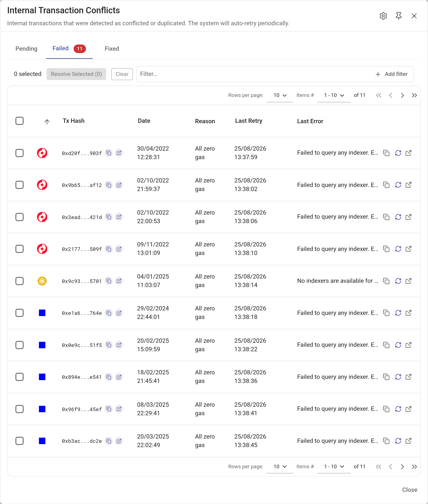Open tx 0x0e9c...51f5 in explorer
Viewport: 428px width, 504px height.
click(x=119, y=345)
